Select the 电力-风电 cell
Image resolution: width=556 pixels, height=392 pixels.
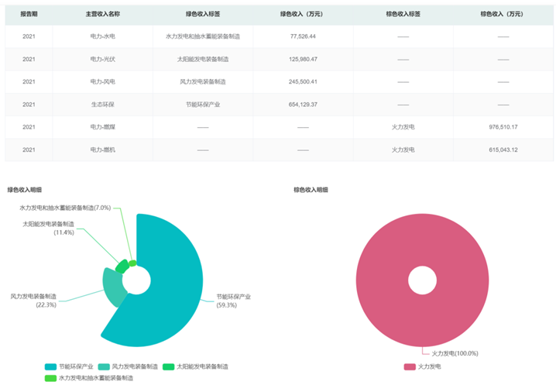tap(102, 82)
